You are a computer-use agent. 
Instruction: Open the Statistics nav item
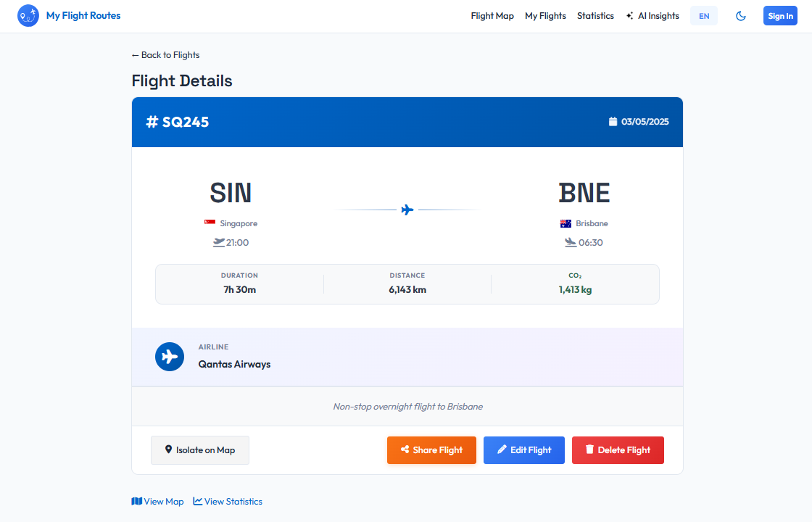tap(595, 16)
